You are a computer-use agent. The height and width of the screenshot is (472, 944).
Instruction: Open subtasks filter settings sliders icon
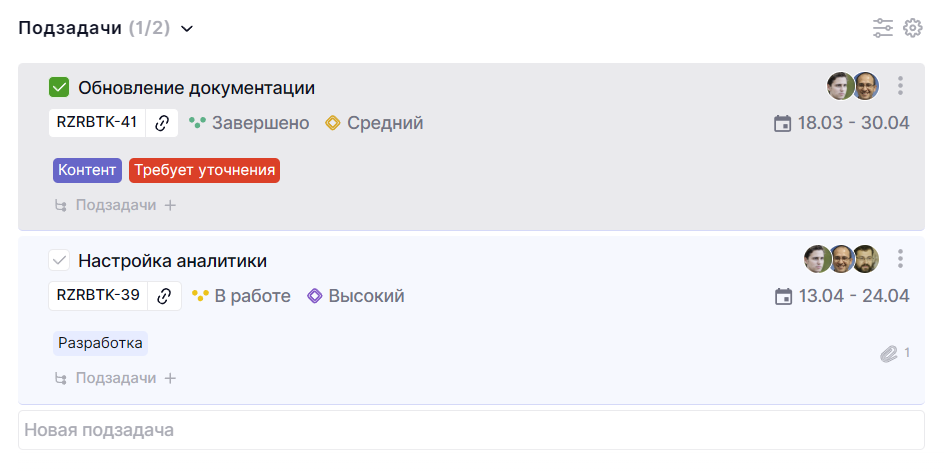[x=882, y=28]
